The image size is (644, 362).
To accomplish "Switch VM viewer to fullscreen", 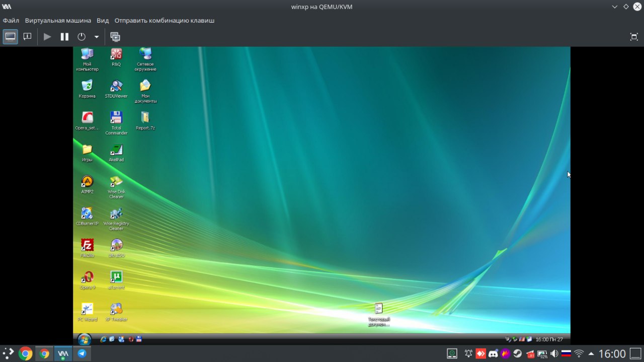I will tap(634, 37).
